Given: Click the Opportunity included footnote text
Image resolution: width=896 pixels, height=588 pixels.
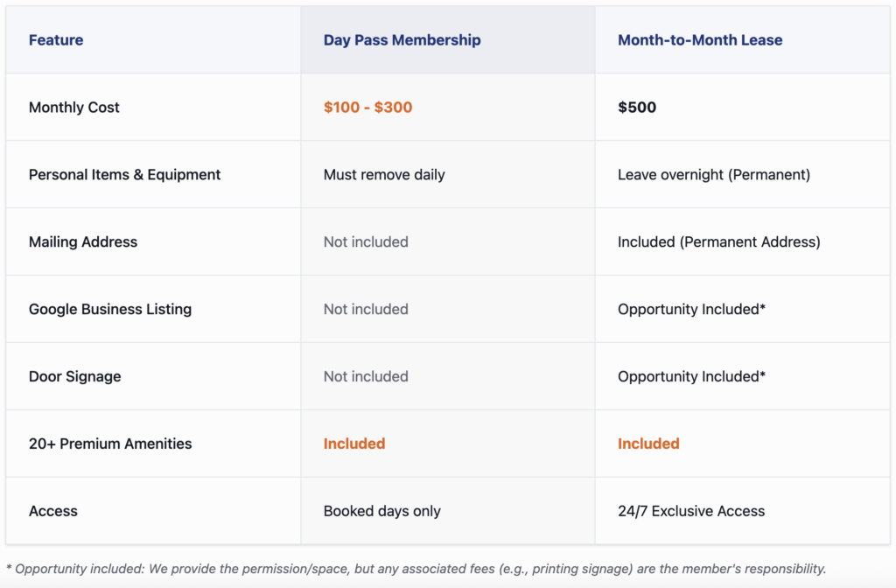Looking at the screenshot, I should [416, 569].
